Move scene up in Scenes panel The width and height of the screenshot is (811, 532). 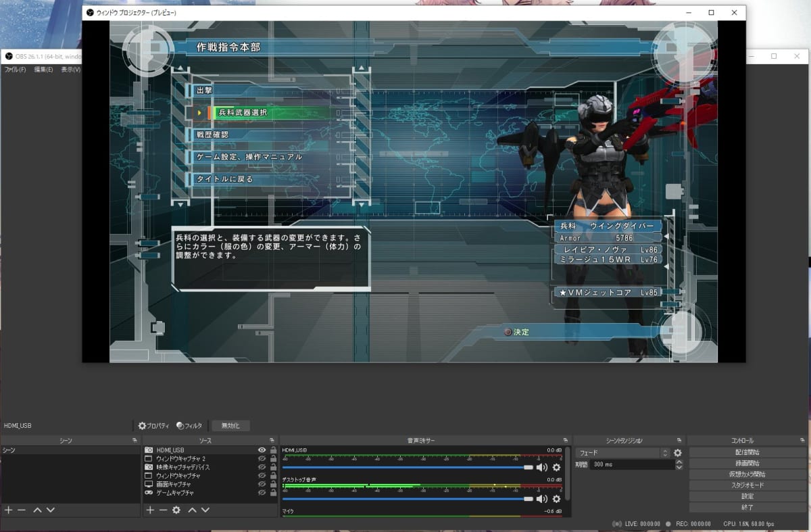click(38, 510)
